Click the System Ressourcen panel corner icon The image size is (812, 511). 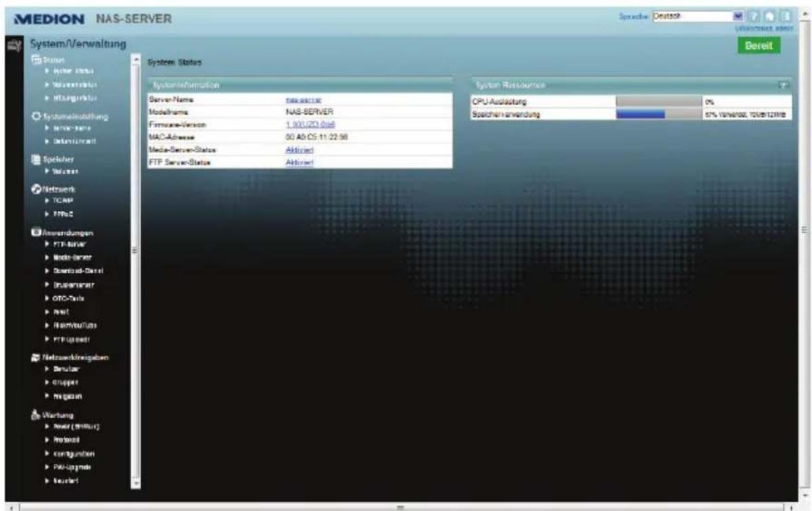click(784, 85)
